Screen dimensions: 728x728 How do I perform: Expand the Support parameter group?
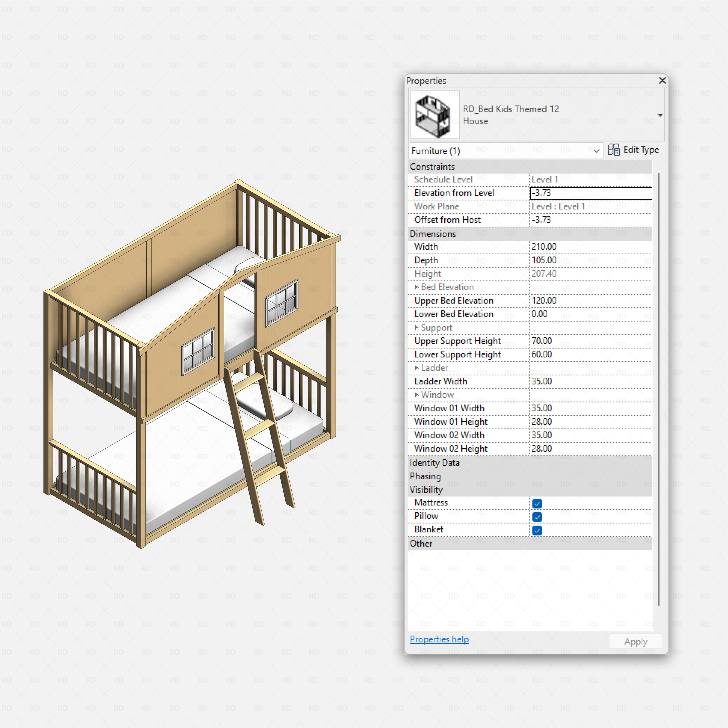[x=417, y=327]
